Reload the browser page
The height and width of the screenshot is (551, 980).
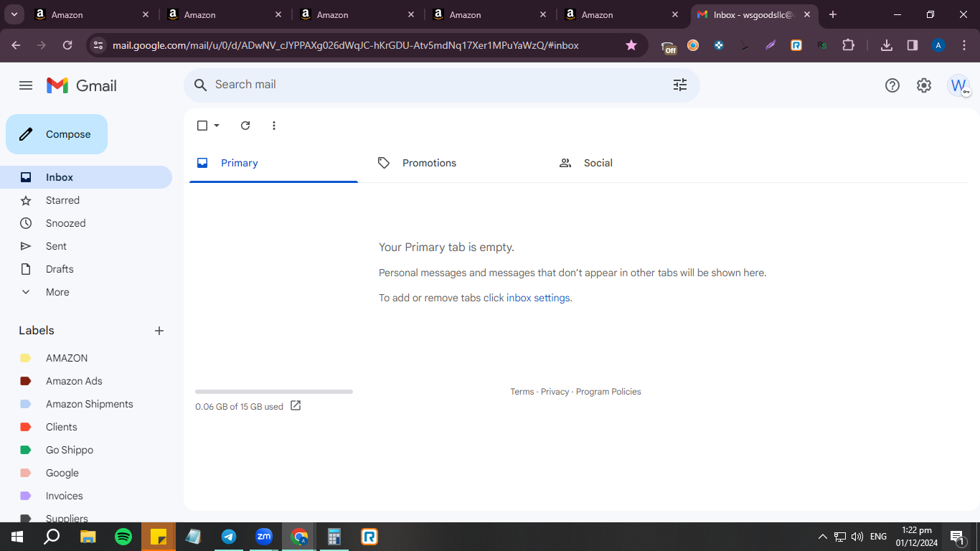pos(67,45)
